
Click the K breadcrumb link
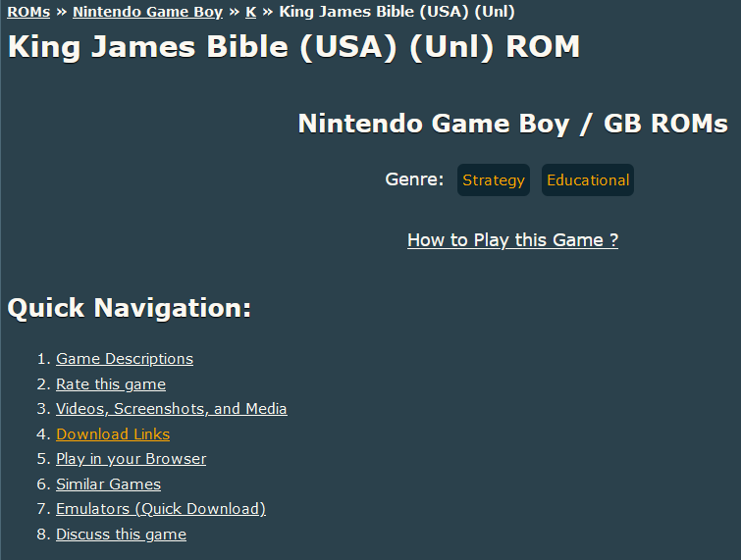250,12
